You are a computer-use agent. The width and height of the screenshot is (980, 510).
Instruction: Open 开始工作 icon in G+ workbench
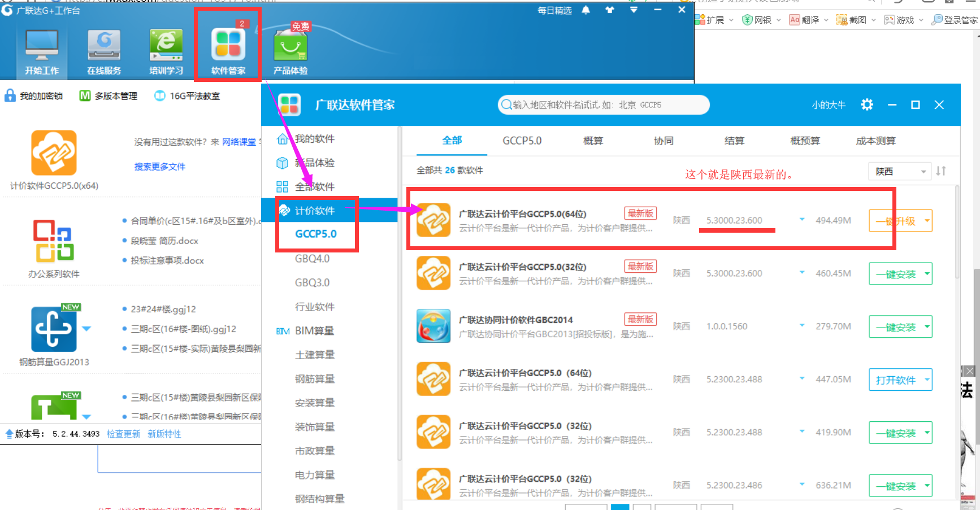42,52
